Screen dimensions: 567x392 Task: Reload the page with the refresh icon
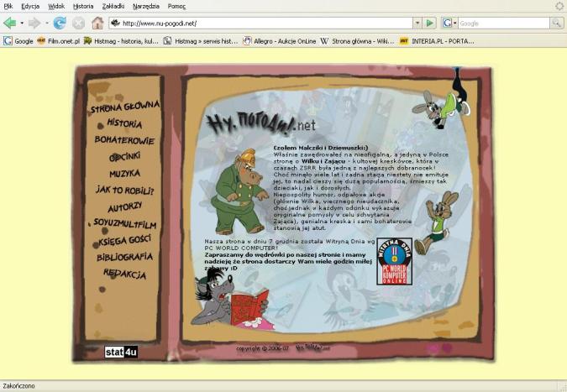60,24
